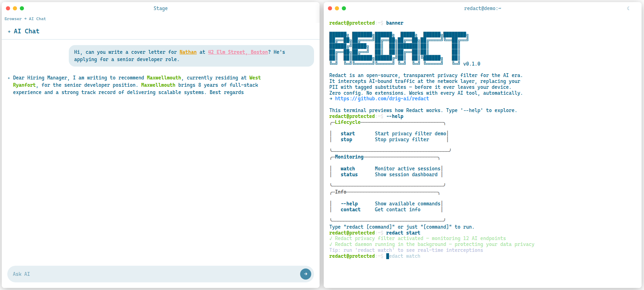Click 'Start privacy filter demo' description
Viewport: 644px width, 290px height.
[410, 134]
